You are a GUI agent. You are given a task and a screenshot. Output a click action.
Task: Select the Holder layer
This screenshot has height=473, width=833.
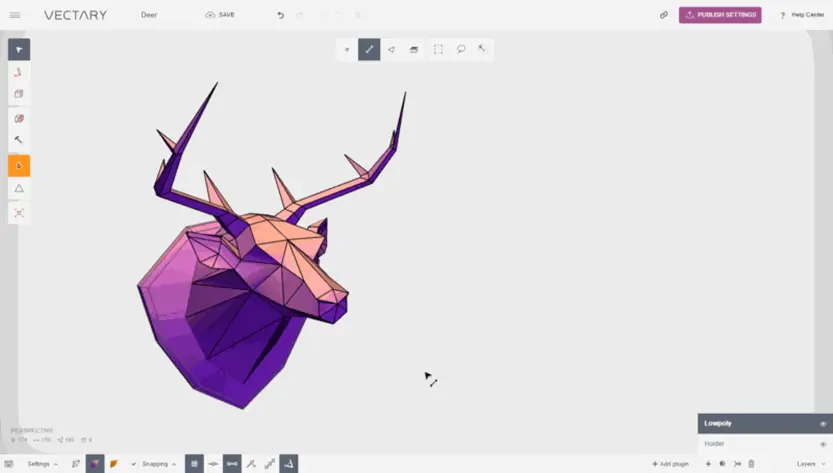coord(765,444)
